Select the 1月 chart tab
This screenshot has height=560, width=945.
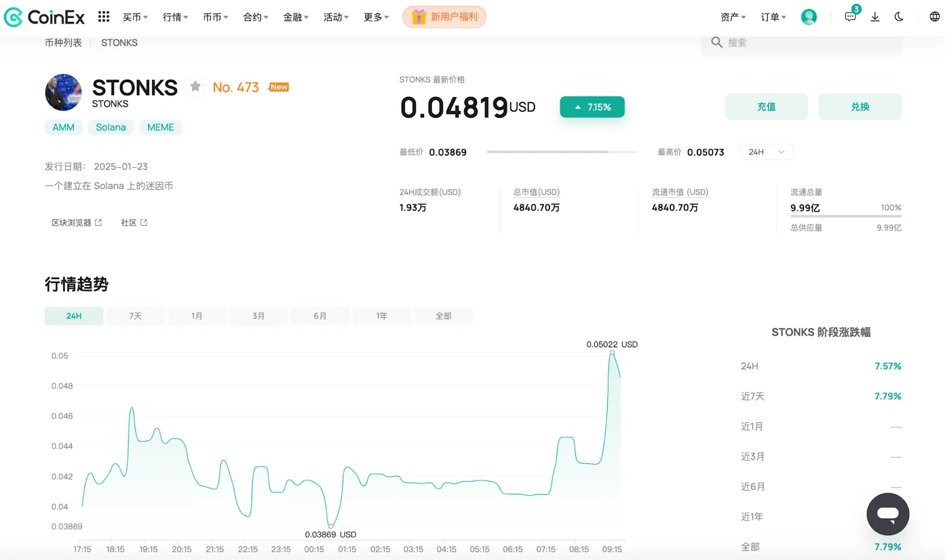pos(197,316)
